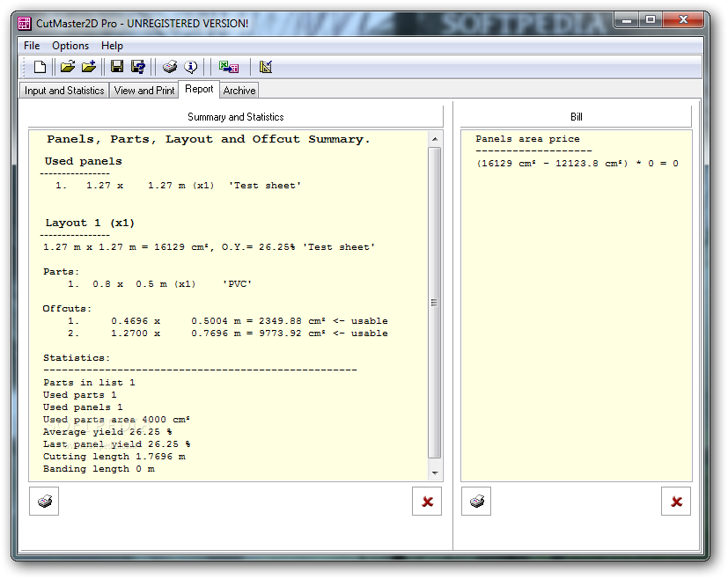Viewport: 728px width, 579px height.
Task: Maximize the CutMaster2D Pro window
Action: pos(651,20)
